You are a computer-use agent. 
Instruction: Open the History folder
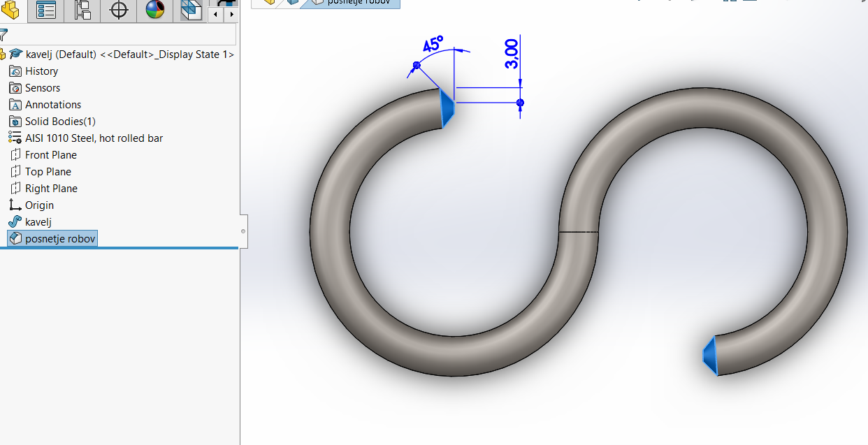click(x=41, y=71)
